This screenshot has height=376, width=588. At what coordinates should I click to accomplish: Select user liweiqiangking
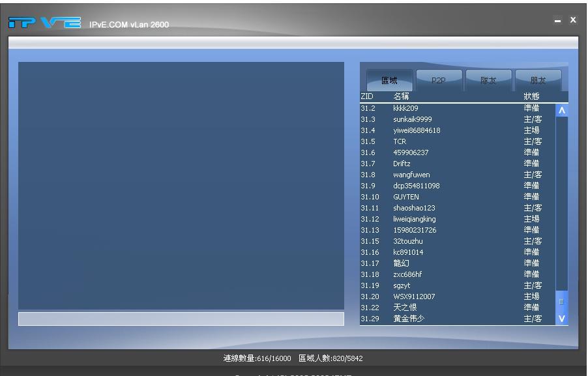(x=458, y=219)
